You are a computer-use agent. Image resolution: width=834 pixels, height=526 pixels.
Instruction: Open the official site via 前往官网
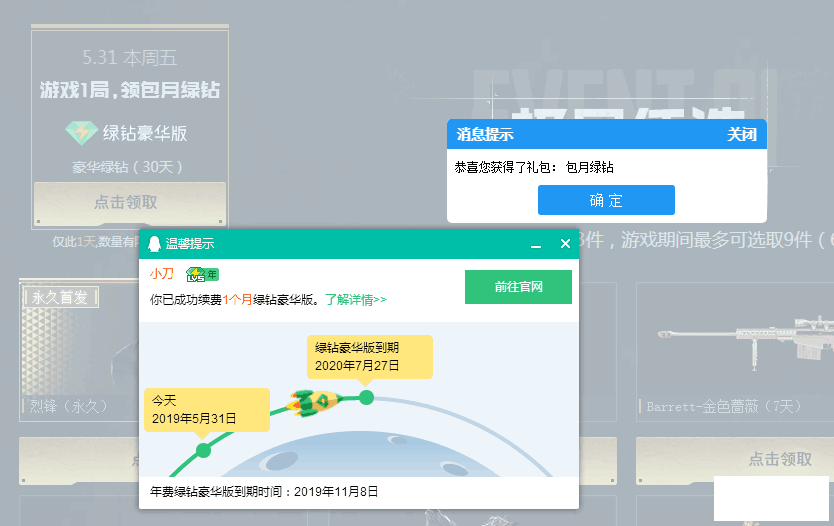tap(518, 287)
